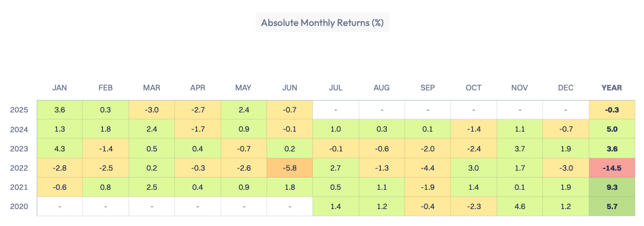Click the DEC column header

tap(565, 88)
